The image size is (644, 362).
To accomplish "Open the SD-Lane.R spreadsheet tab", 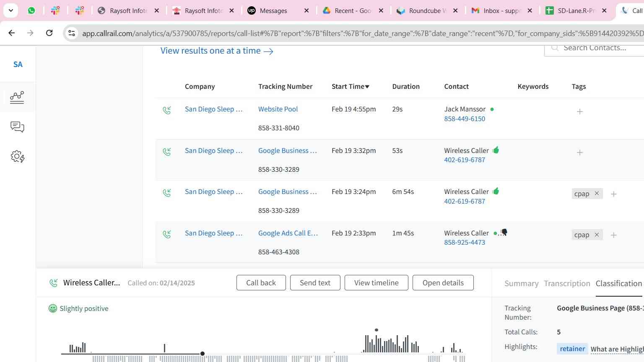I will (576, 10).
